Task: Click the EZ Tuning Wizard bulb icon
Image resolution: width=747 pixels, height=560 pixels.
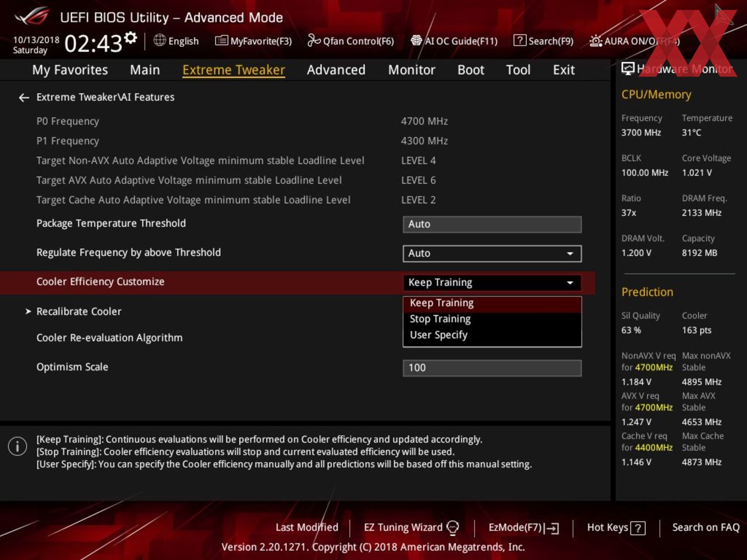Action: 453,528
